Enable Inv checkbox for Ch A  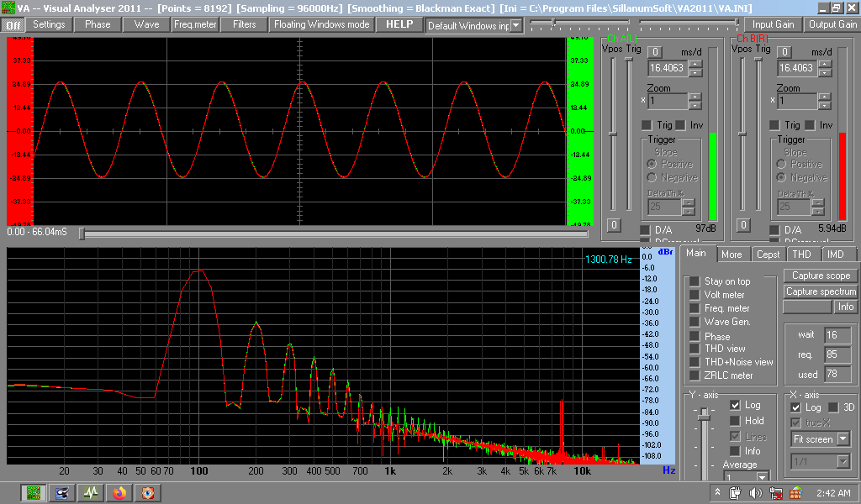(680, 125)
